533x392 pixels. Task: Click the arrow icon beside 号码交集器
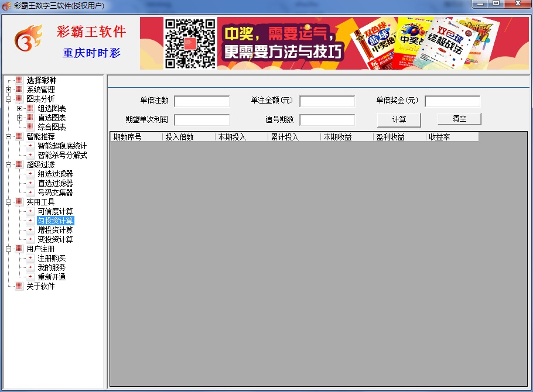[30, 192]
